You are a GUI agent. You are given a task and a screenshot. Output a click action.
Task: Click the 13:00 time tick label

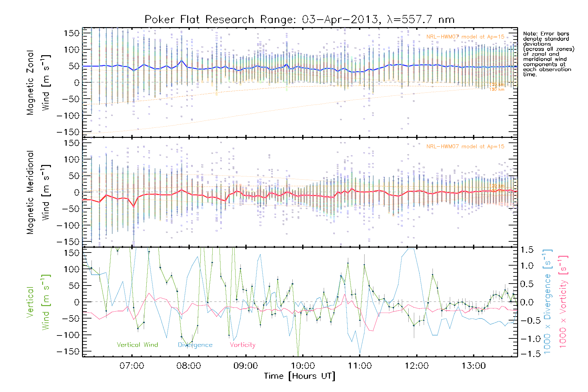click(x=473, y=366)
